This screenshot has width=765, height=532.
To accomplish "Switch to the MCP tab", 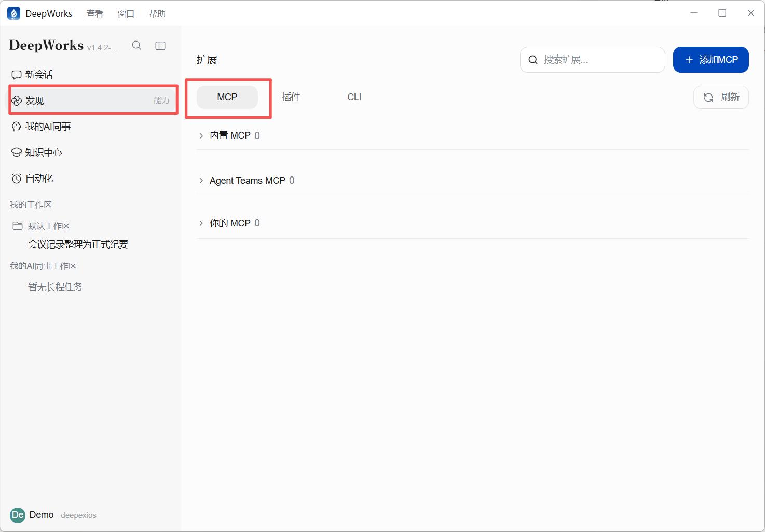I will pos(227,97).
